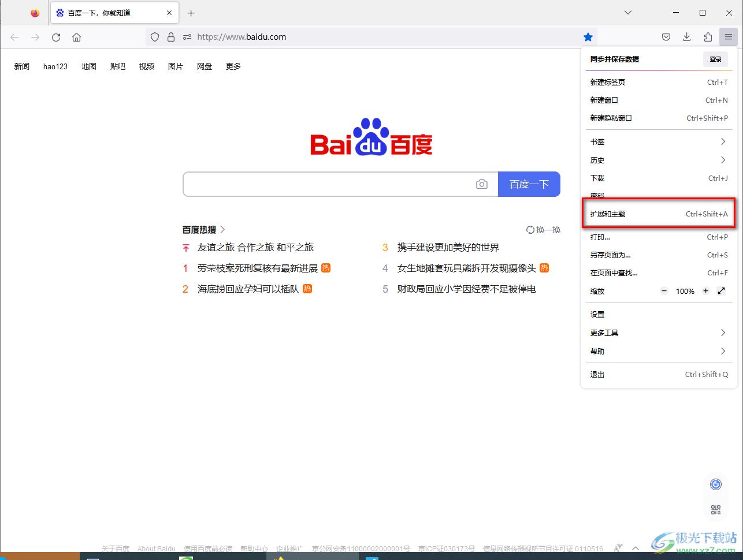Go to the home page
This screenshot has height=560, width=743.
point(76,37)
